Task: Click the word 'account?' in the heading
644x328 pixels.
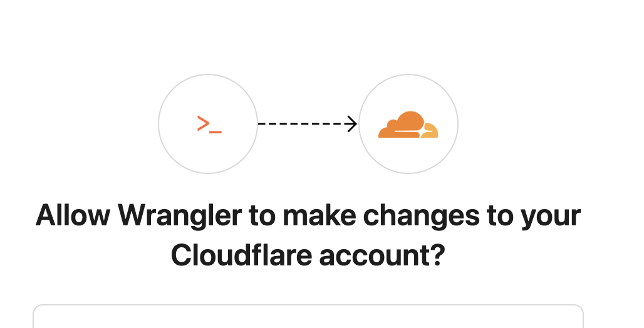Action: click(x=382, y=255)
